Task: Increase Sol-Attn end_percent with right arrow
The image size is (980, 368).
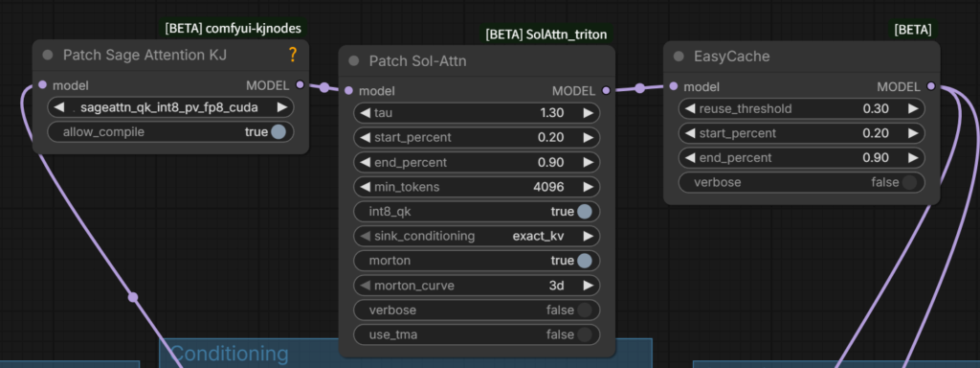Action: point(589,162)
